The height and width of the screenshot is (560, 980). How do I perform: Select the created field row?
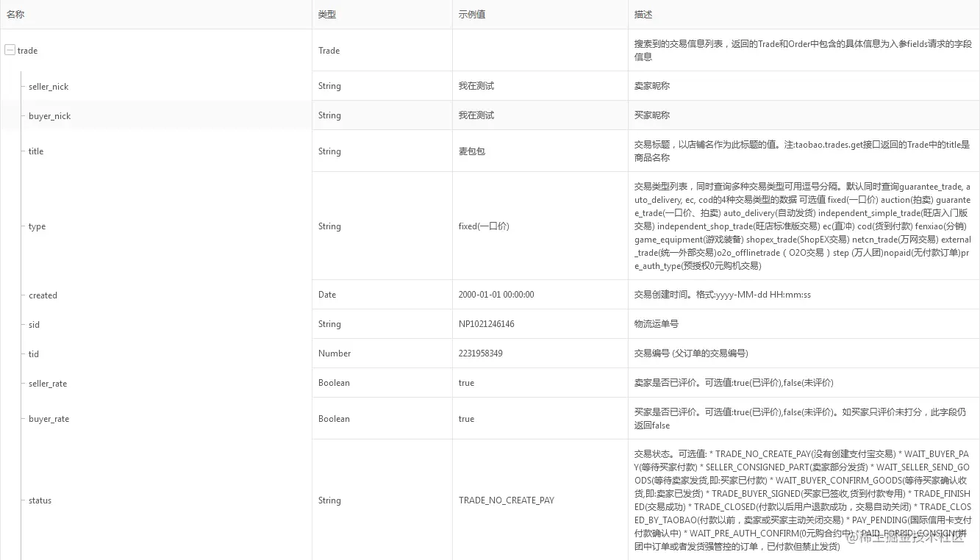[42, 295]
